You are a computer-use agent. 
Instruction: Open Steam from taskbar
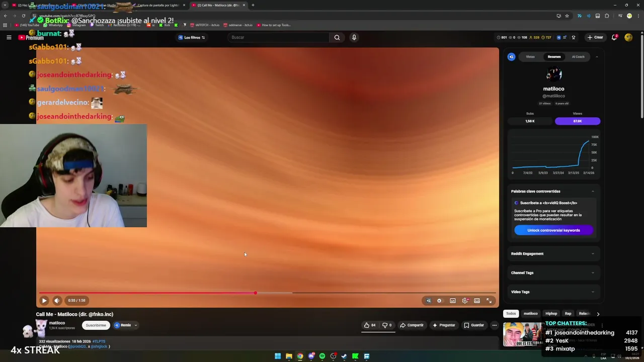pos(344,356)
